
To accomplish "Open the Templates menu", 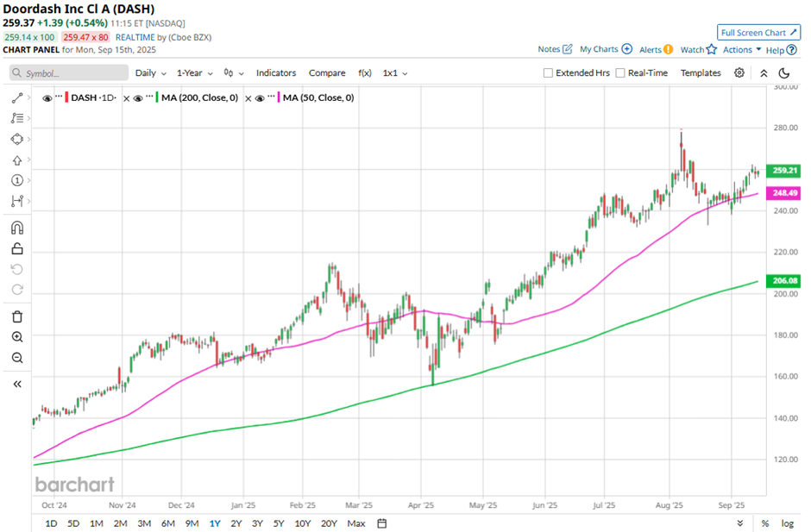I will pos(701,73).
